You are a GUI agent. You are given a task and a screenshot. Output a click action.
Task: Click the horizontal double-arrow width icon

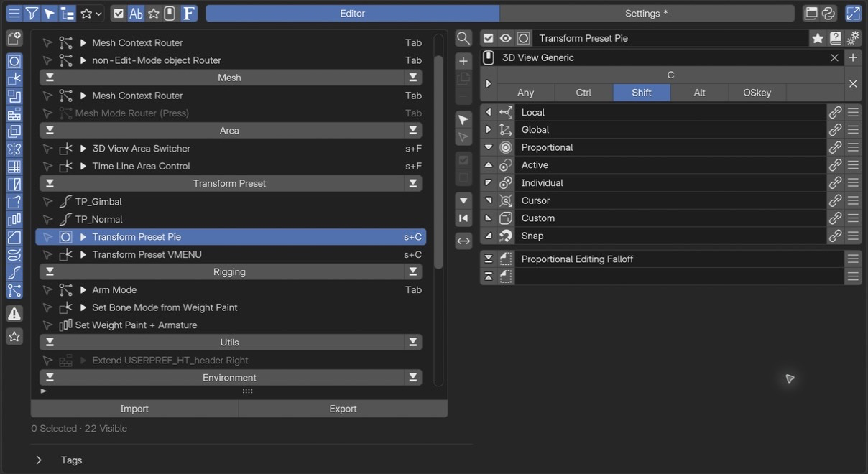pyautogui.click(x=463, y=241)
